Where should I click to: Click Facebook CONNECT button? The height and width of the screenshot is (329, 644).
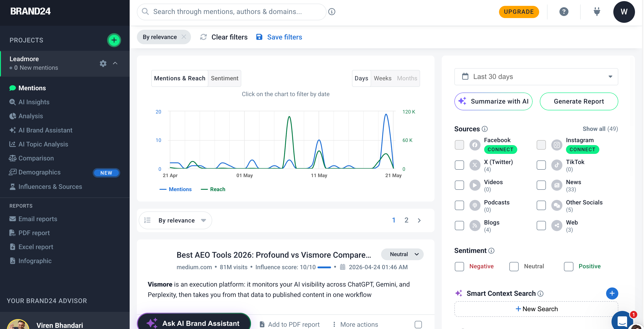[x=500, y=150]
